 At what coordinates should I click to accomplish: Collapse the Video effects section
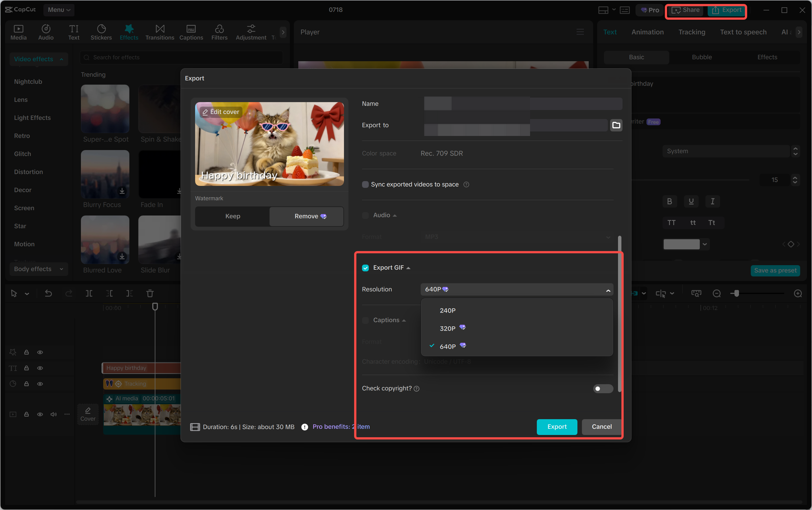(x=61, y=59)
